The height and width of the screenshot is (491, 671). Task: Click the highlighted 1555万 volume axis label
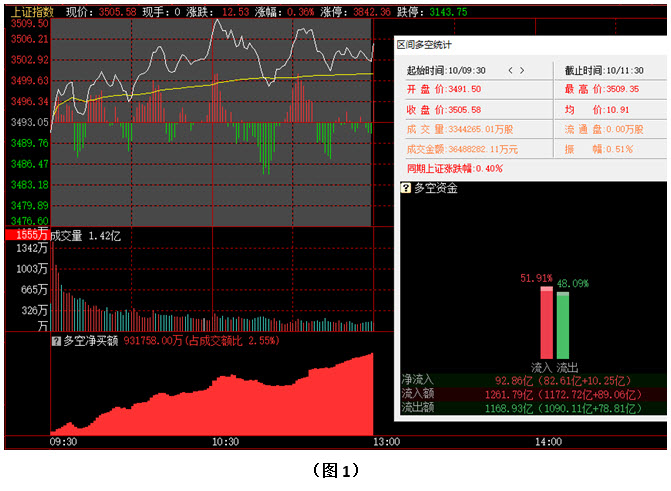27,235
